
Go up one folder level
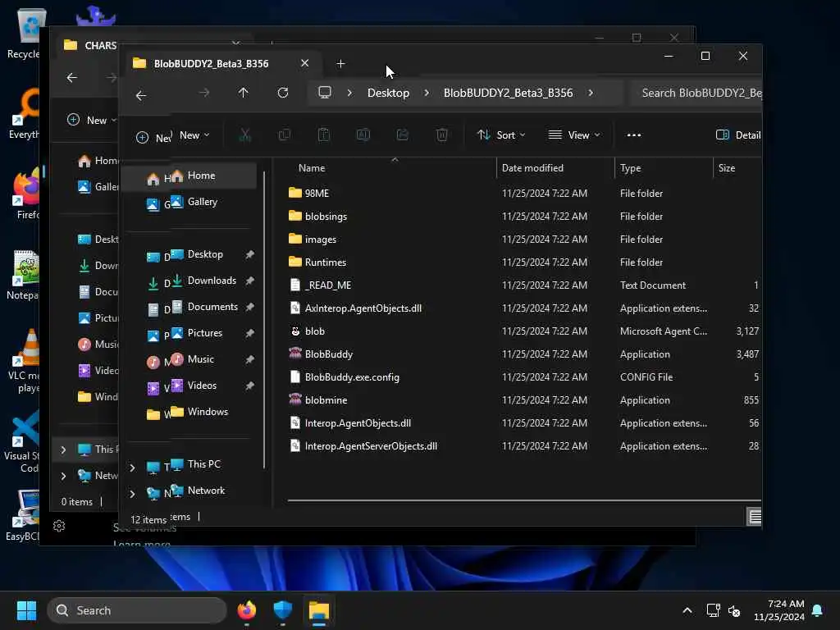tap(243, 94)
